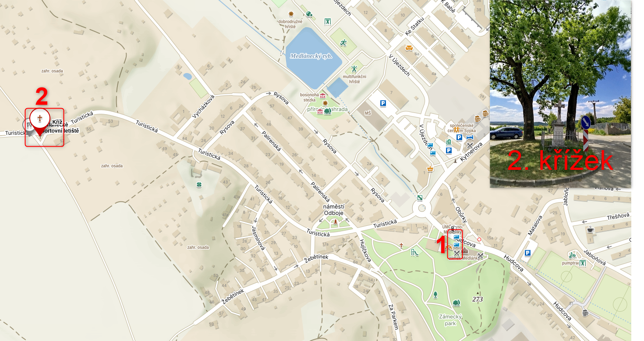Select the multifunkční hřiště figure icon
The height and width of the screenshot is (341, 644).
[x=354, y=69]
